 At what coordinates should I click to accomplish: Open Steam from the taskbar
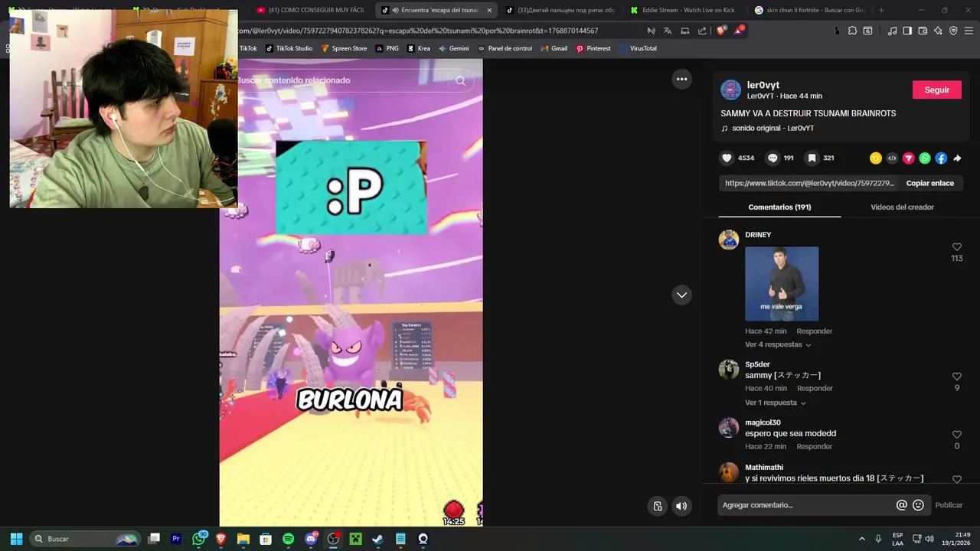tap(377, 539)
